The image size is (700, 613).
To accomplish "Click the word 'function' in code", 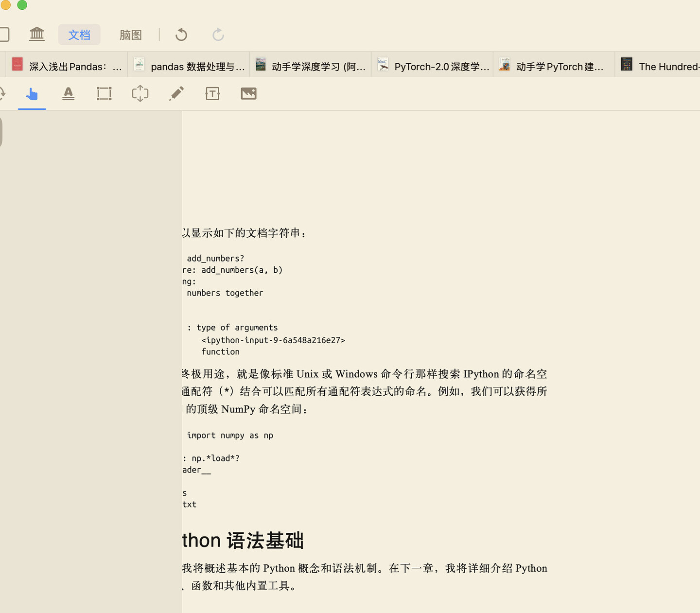I will click(x=220, y=352).
